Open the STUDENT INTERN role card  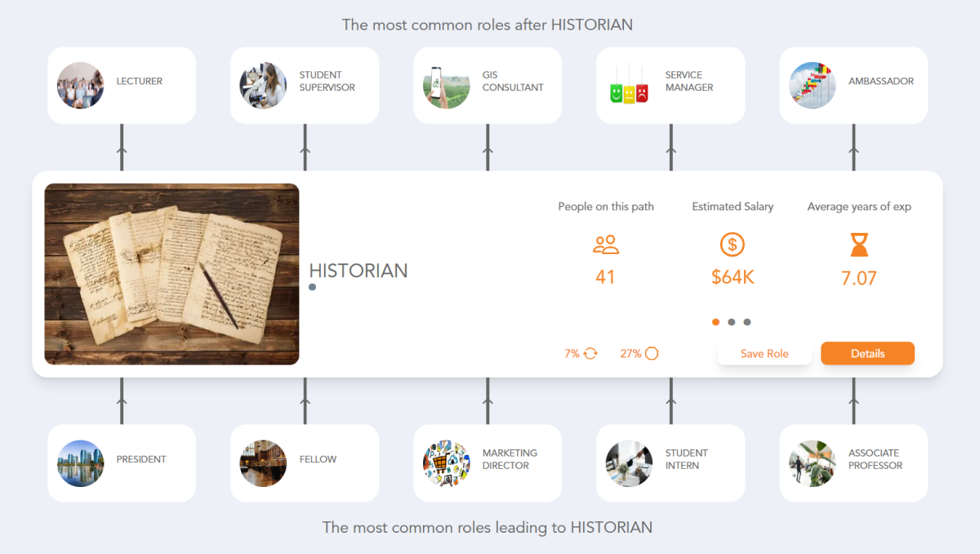[670, 463]
